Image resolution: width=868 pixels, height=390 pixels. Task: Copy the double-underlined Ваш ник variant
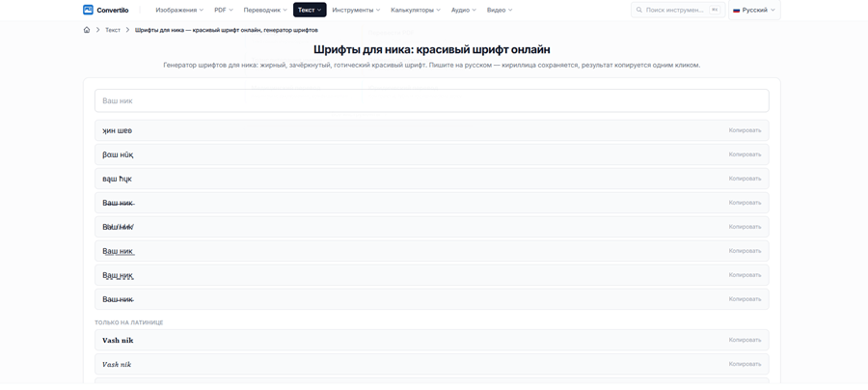click(745, 251)
